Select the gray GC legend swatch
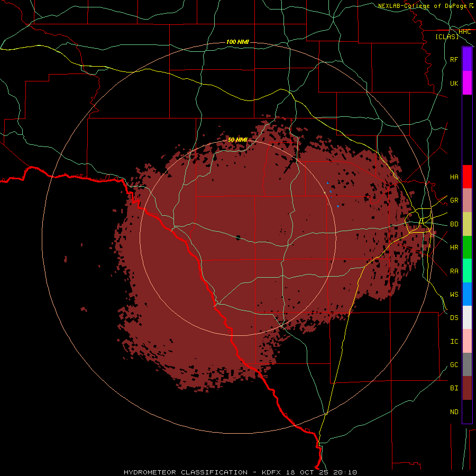This screenshot has width=476, height=476. point(467,364)
